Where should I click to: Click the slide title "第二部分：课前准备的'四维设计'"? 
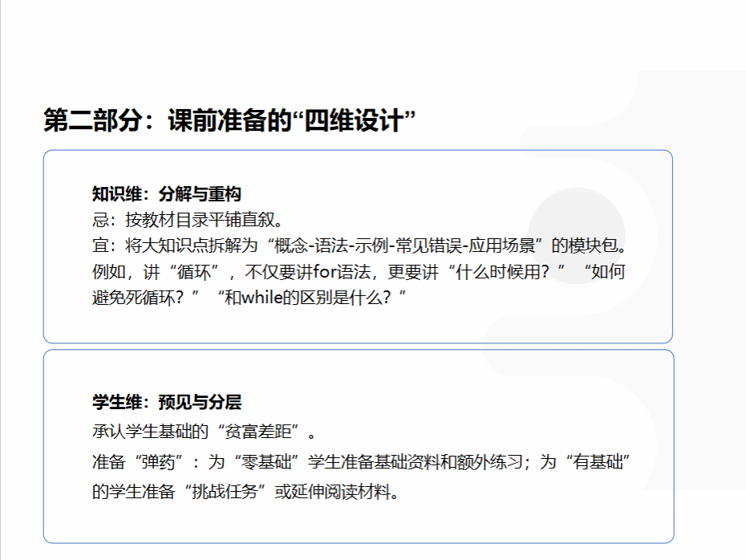[x=229, y=121]
